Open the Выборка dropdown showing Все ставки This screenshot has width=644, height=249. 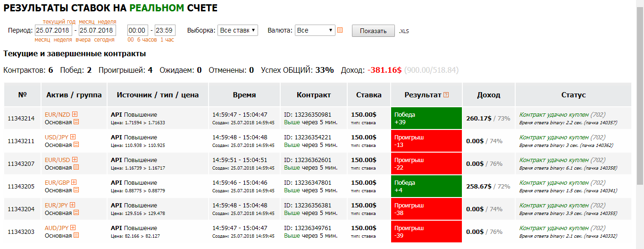[x=238, y=30]
